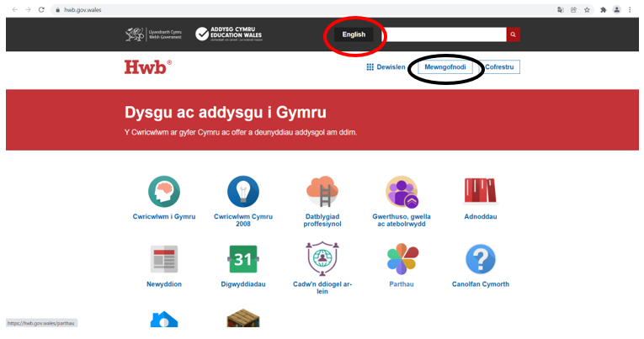The height and width of the screenshot is (339, 644).
Task: Reload the page with the refresh icon
Action: click(41, 9)
